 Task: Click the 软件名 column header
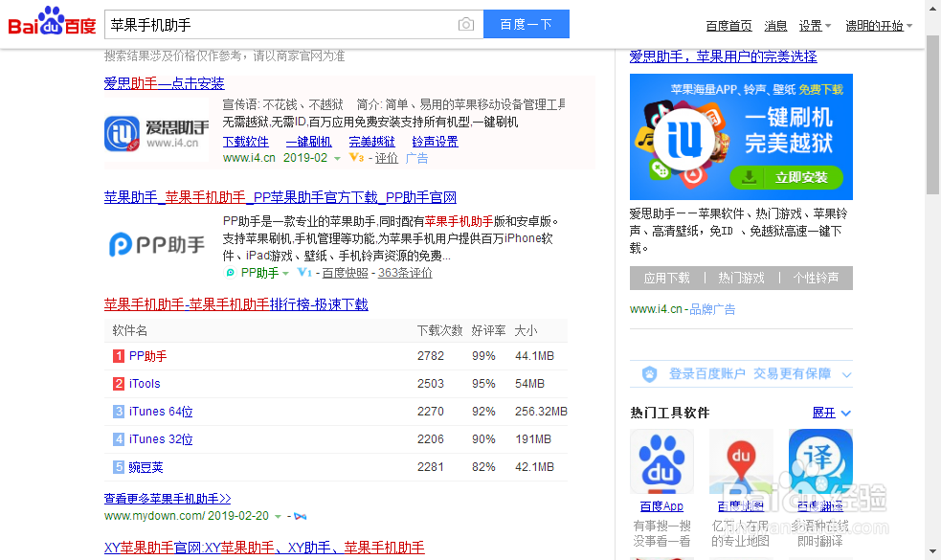pyautogui.click(x=129, y=330)
